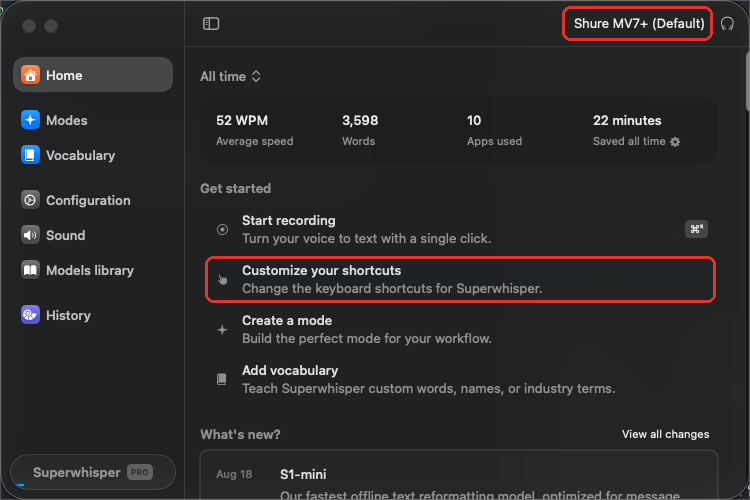Click the Models library open-book icon
750x500 pixels.
(30, 270)
